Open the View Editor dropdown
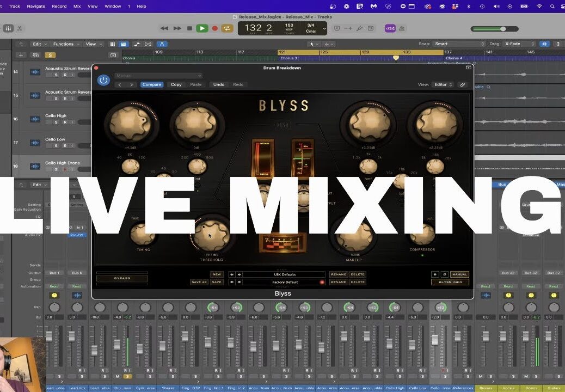Image resolution: width=565 pixels, height=392 pixels. 443,85
